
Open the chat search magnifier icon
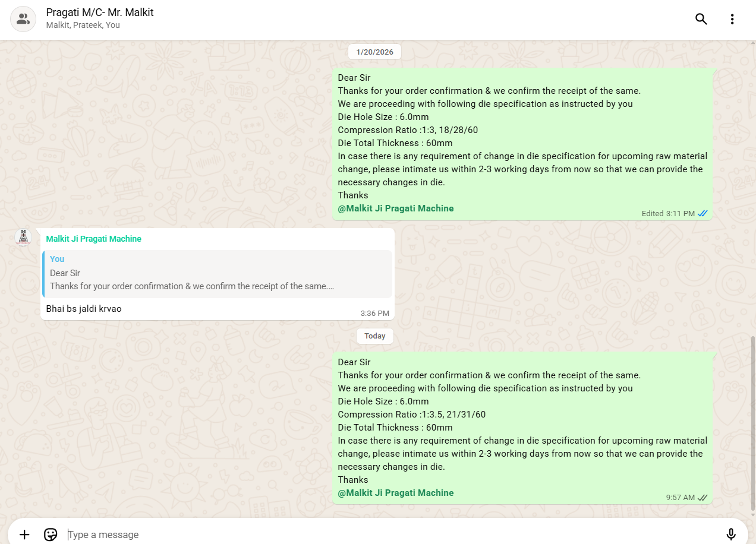click(701, 19)
